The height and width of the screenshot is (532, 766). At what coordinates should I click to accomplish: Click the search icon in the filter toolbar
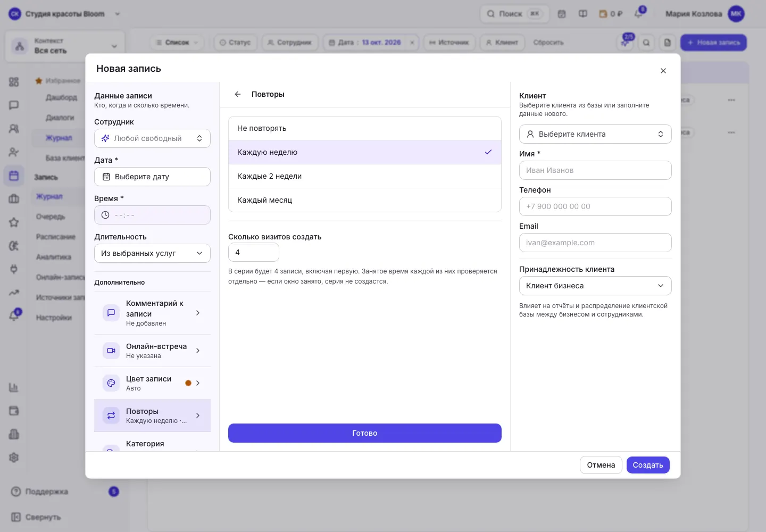point(646,43)
